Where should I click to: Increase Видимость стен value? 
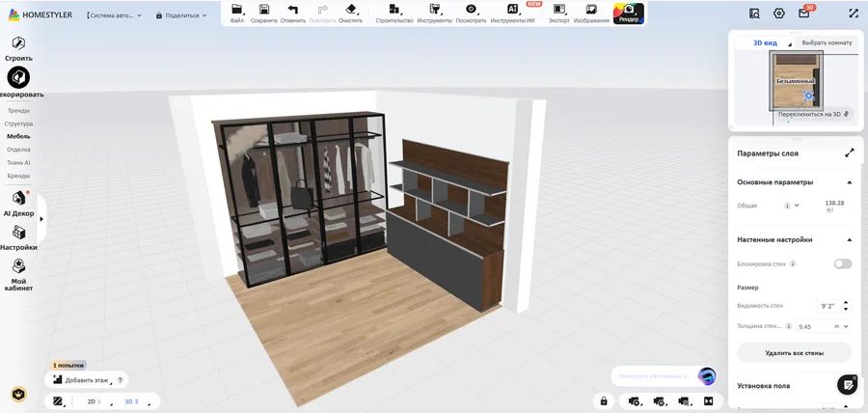[845, 303]
